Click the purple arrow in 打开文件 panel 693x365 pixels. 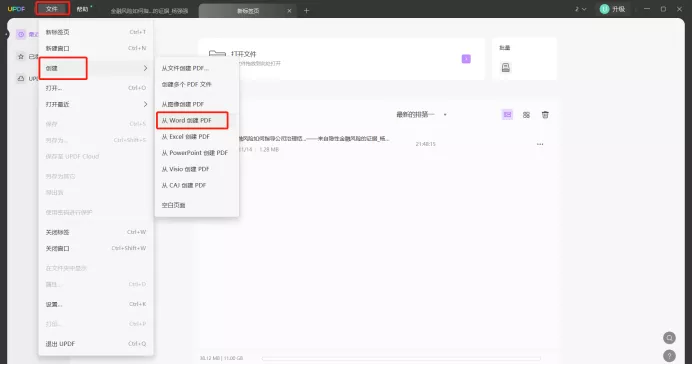[466, 59]
